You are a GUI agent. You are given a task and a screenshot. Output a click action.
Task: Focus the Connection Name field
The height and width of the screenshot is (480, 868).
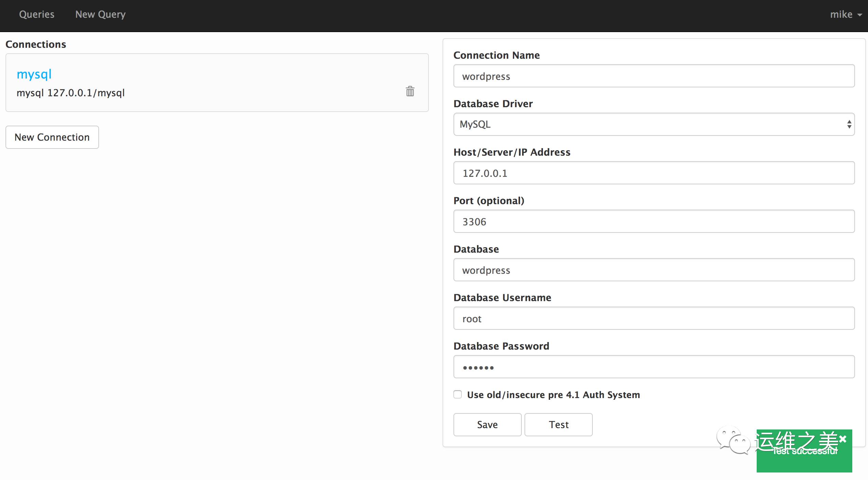(654, 76)
